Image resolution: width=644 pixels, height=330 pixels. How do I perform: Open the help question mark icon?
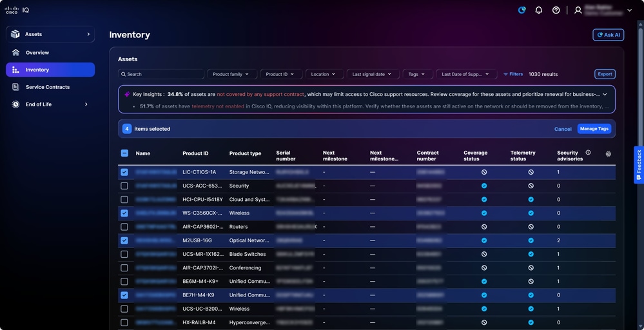pos(556,10)
